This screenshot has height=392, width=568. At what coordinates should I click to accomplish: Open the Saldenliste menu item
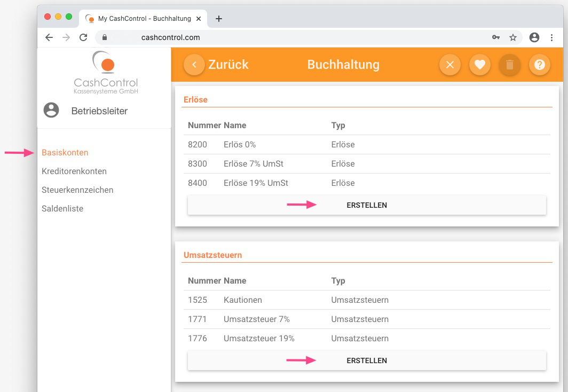(x=62, y=209)
